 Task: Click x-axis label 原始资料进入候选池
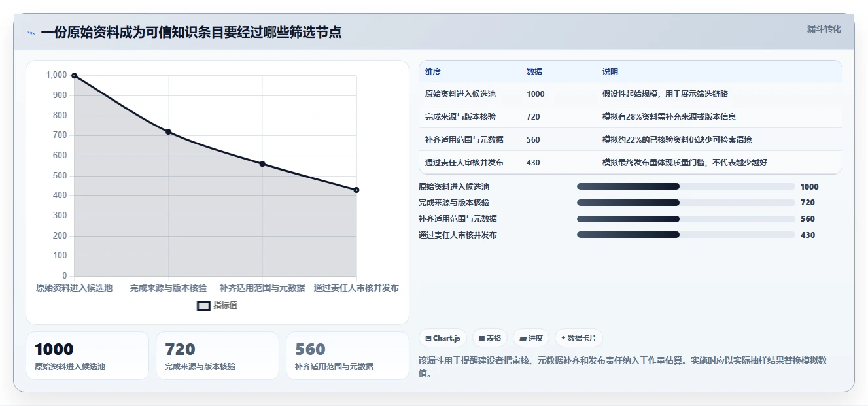click(74, 288)
